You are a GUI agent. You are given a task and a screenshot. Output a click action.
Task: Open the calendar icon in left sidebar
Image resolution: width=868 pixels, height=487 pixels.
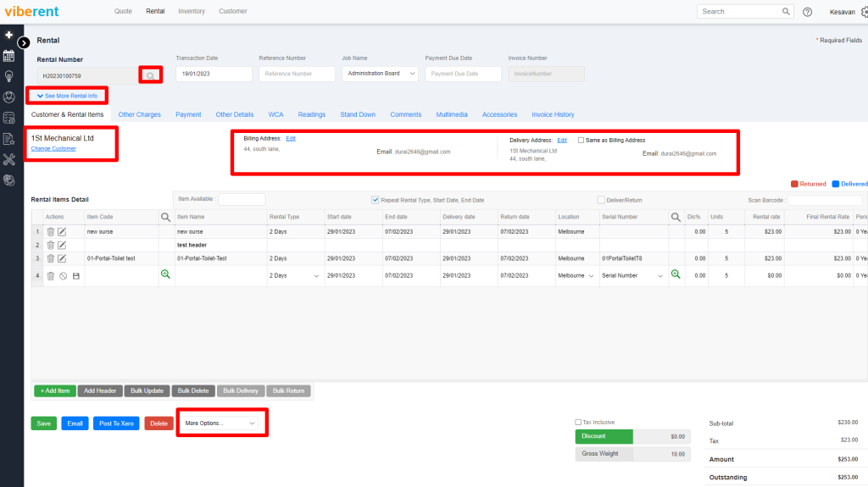(x=8, y=56)
